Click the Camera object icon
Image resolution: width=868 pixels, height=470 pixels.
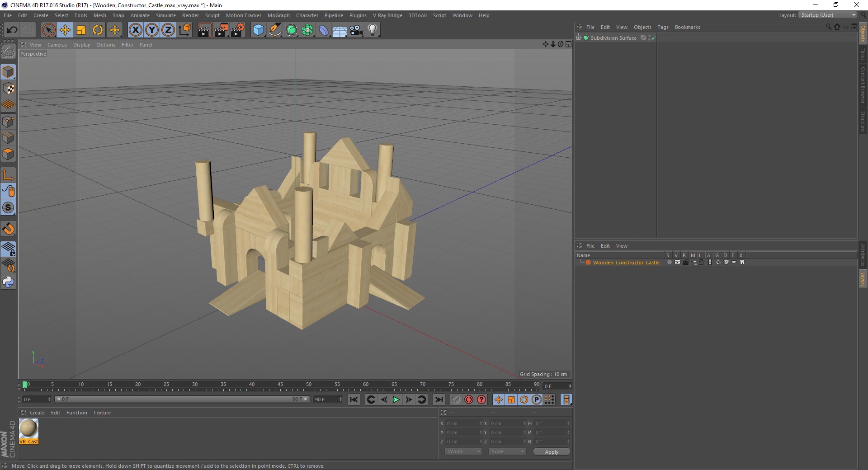pyautogui.click(x=356, y=30)
